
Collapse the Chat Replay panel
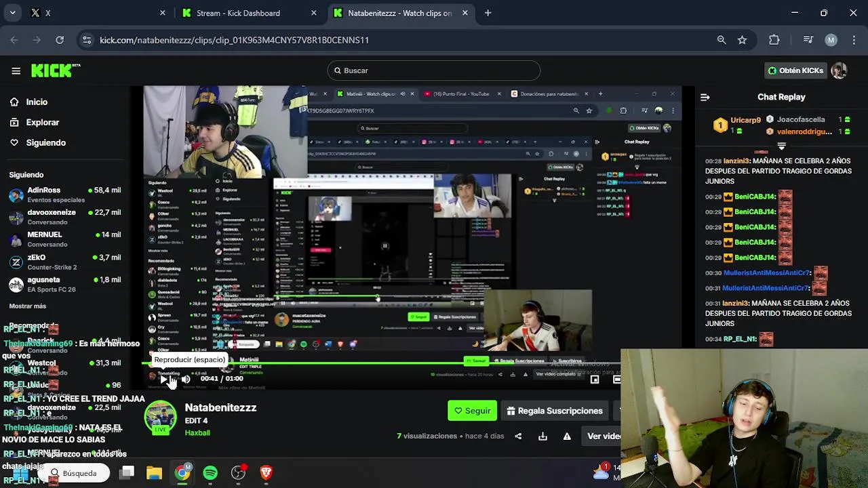[x=705, y=97]
